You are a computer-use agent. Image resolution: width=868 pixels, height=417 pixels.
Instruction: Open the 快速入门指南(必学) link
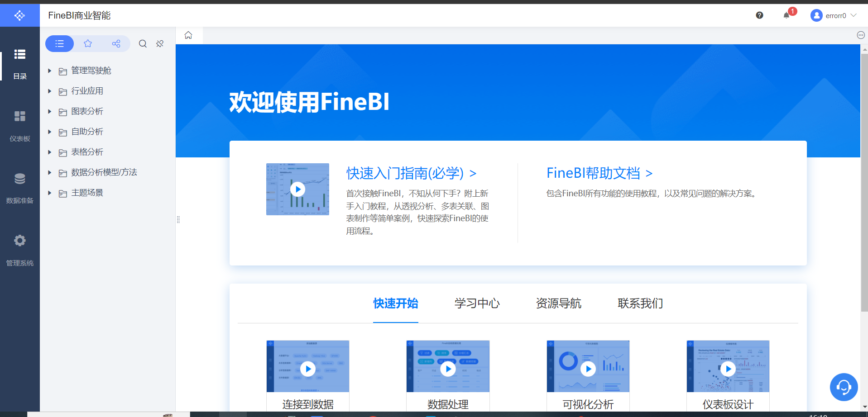[x=411, y=173]
